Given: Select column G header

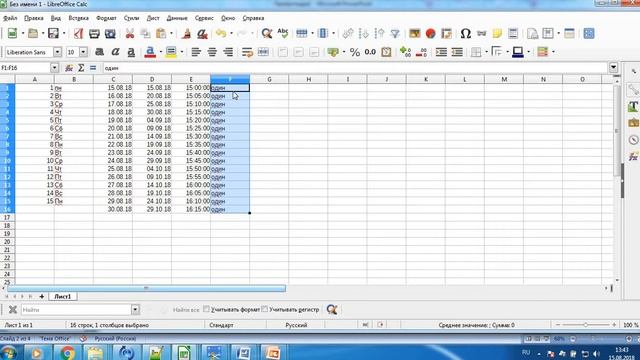Looking at the screenshot, I should click(269, 79).
